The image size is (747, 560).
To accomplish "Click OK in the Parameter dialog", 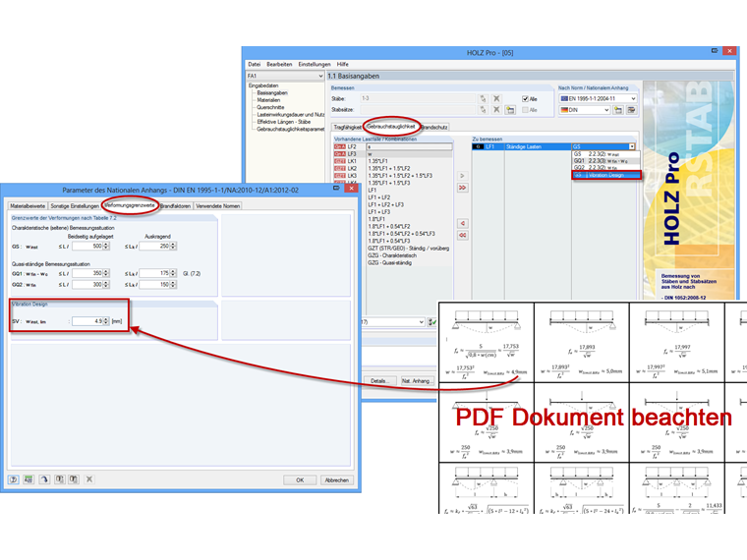I will (300, 480).
